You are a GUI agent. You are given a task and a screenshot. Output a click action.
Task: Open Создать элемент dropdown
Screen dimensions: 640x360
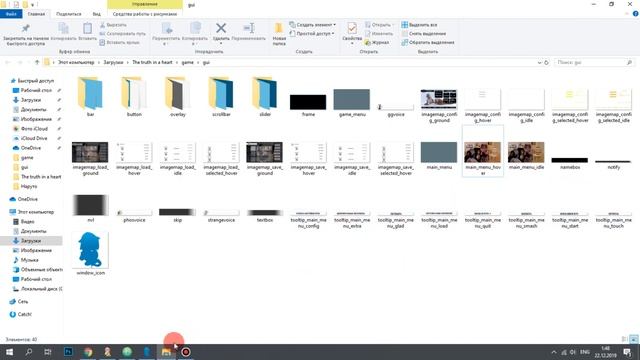pyautogui.click(x=313, y=25)
